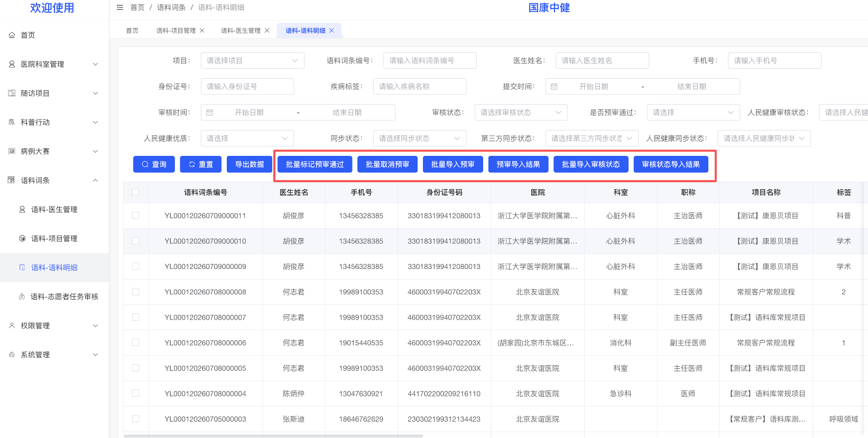
Task: Expand the 随访项目 menu
Action: 54,93
